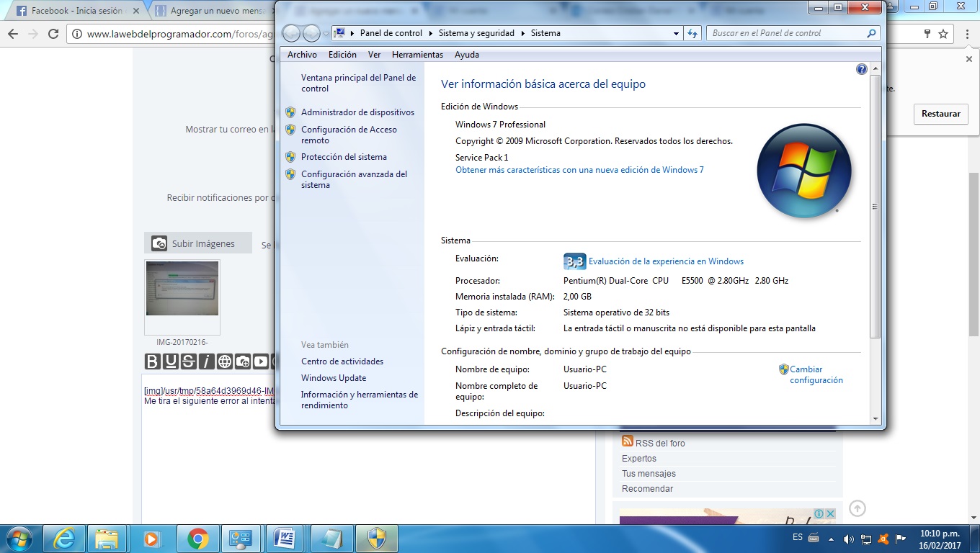The image size is (980, 553).
Task: Open Configuración avanzada del sistema
Action: pyautogui.click(x=354, y=179)
